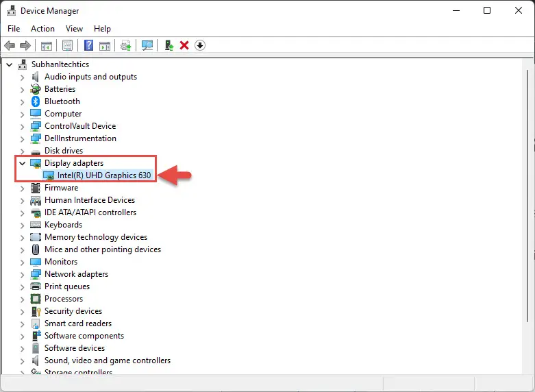Expand the Monitors chevron
535x392 pixels.
(x=22, y=262)
